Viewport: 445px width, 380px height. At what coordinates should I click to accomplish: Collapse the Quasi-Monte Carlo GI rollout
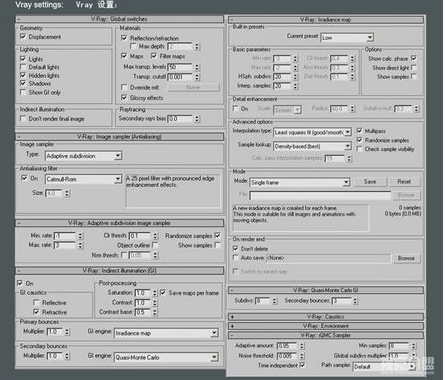pos(326,290)
